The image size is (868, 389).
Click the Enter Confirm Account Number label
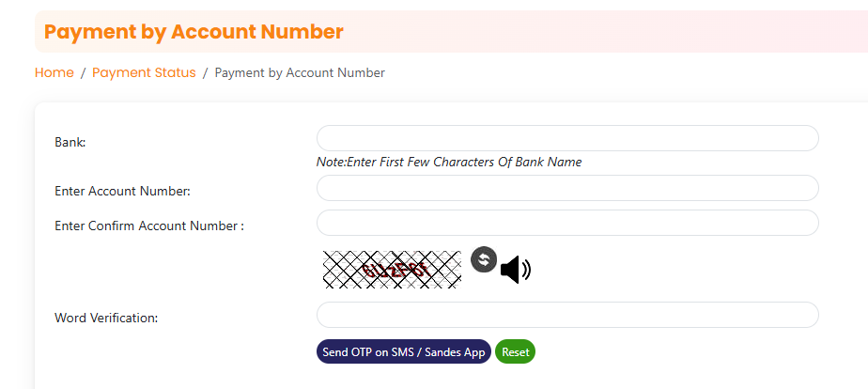click(x=149, y=226)
